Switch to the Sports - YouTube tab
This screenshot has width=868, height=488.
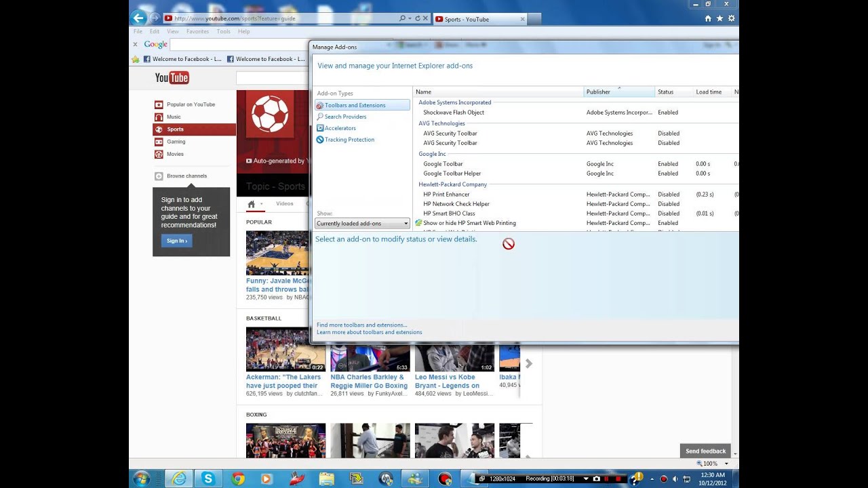coord(479,19)
